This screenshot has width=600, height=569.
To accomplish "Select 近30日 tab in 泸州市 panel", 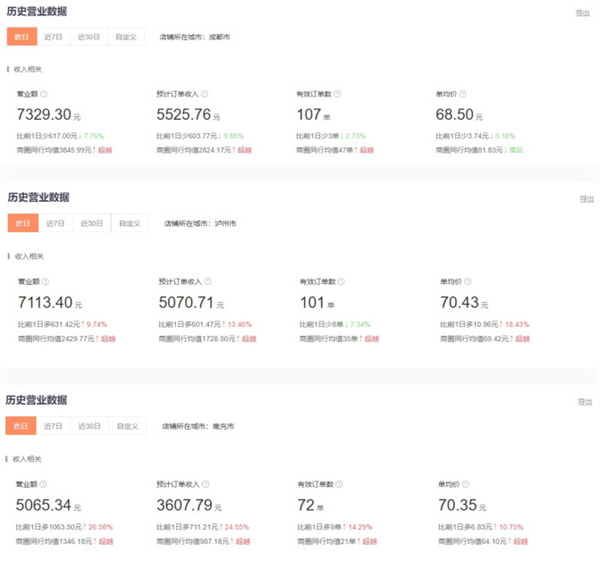I will 91,223.
